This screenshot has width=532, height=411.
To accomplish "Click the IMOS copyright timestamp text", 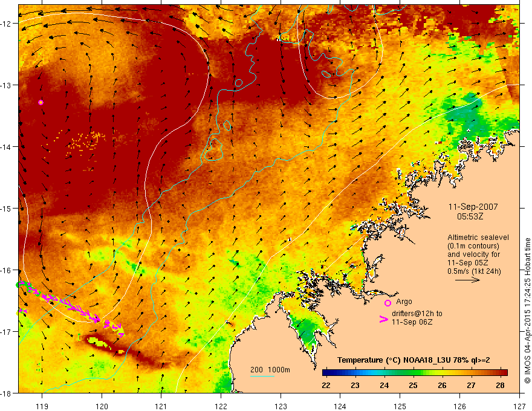I will (x=527, y=311).
